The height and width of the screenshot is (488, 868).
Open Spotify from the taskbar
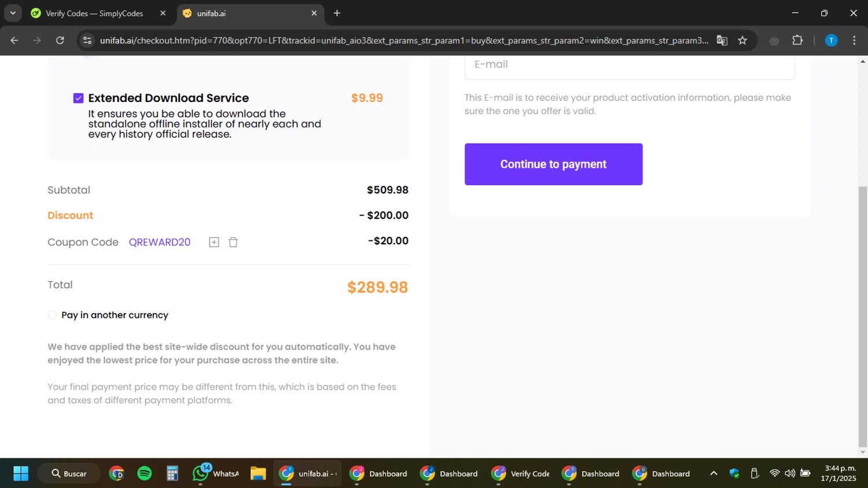point(145,474)
